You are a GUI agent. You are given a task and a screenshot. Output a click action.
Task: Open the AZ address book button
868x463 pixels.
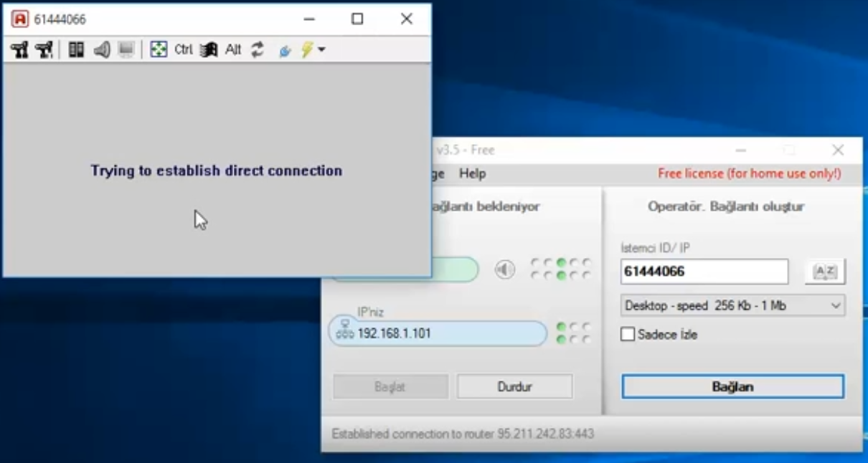click(825, 272)
